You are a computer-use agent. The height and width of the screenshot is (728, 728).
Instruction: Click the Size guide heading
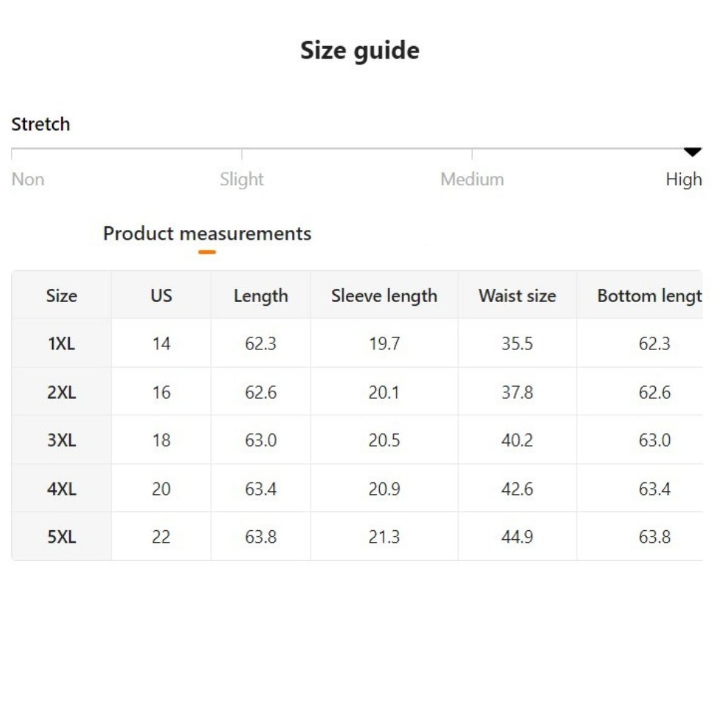[360, 50]
